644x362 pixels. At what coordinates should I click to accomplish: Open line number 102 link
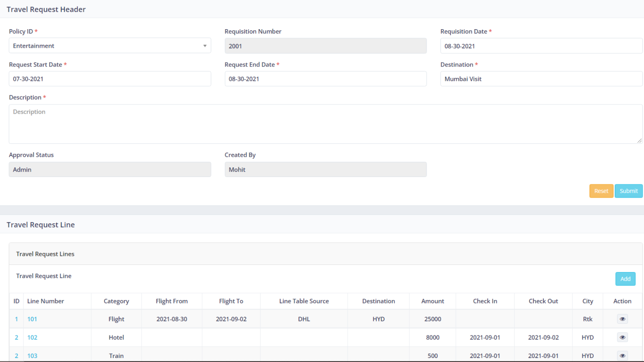click(x=32, y=337)
